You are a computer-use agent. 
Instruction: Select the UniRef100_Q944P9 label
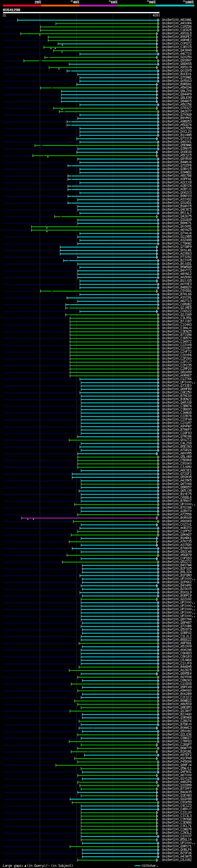tap(177, 94)
